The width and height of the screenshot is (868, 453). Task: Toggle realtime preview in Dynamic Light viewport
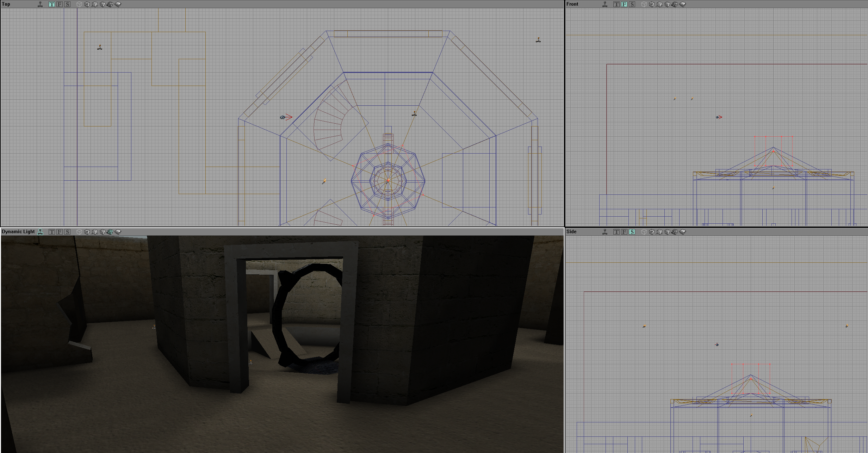(40, 232)
